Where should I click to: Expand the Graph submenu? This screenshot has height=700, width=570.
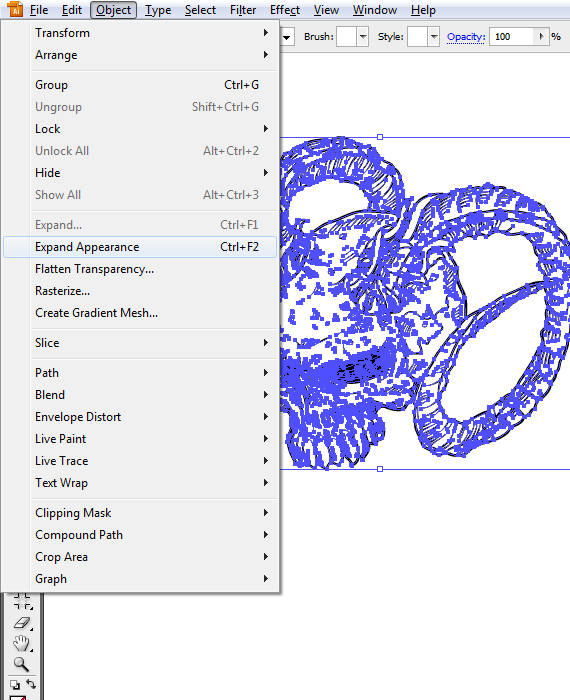point(140,579)
